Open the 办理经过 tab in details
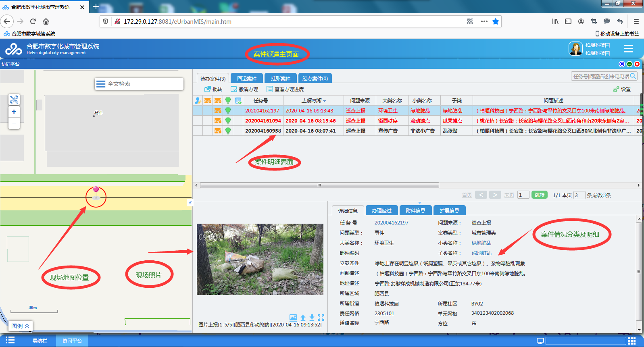644x347 pixels. (381, 210)
